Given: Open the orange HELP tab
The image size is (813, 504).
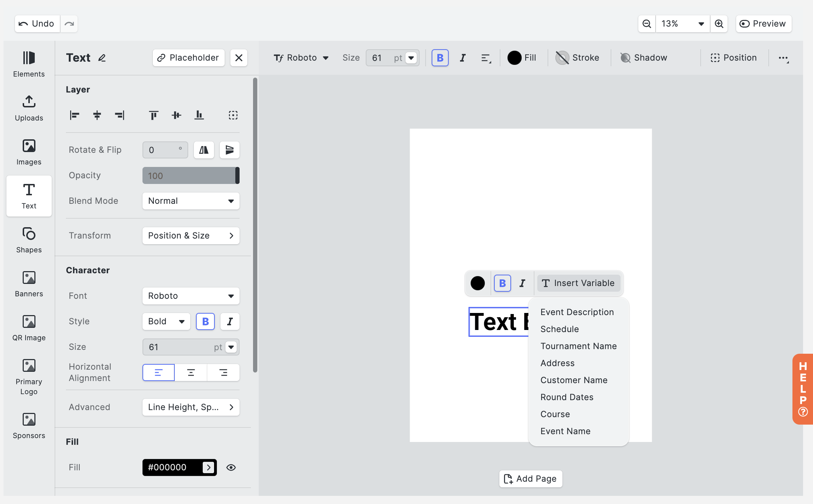Looking at the screenshot, I should [803, 389].
